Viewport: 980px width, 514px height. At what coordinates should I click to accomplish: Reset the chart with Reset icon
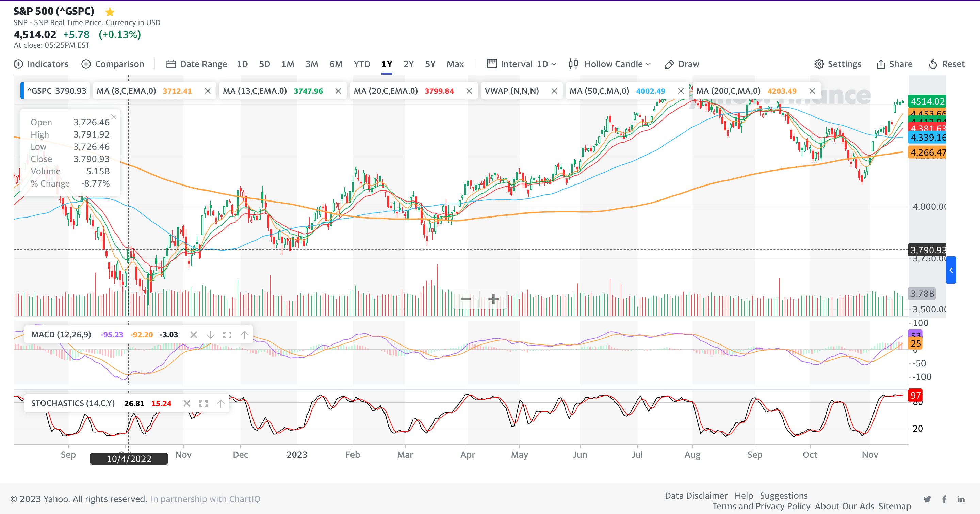(933, 64)
